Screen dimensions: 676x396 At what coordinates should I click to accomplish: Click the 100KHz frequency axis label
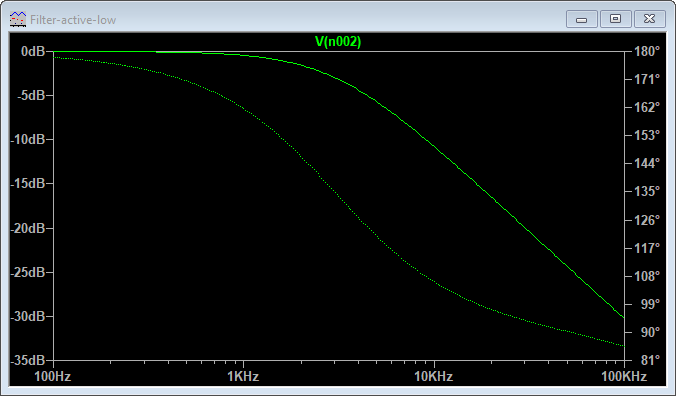click(624, 376)
